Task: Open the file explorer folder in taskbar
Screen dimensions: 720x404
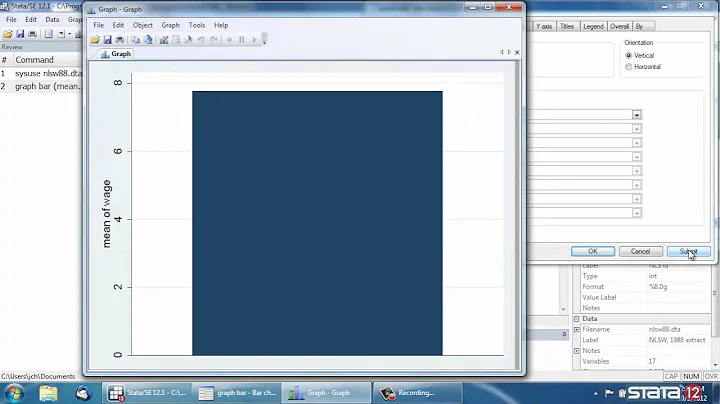Action: [x=48, y=393]
